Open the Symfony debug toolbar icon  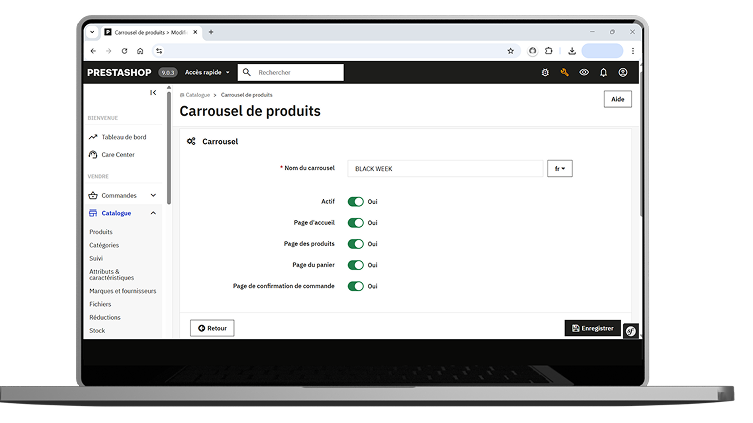(631, 331)
